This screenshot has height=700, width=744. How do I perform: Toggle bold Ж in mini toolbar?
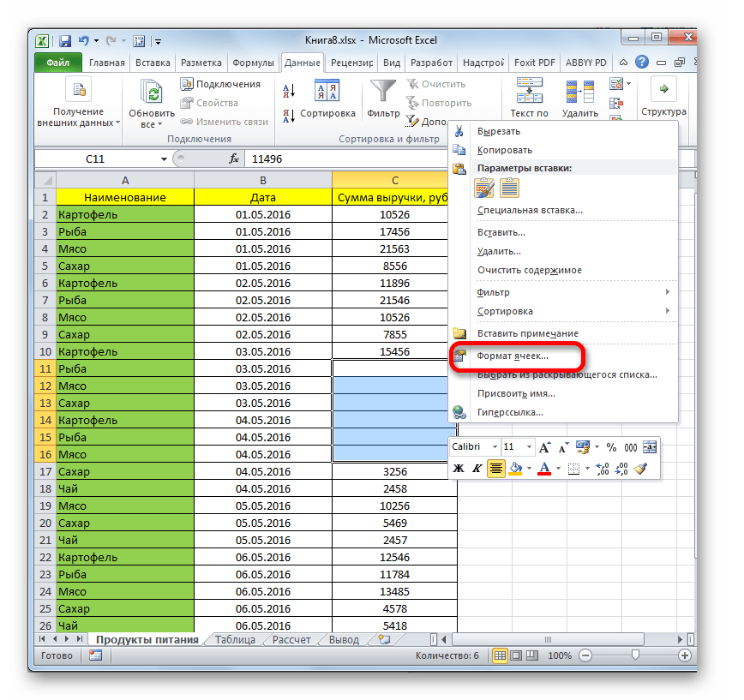tap(458, 468)
